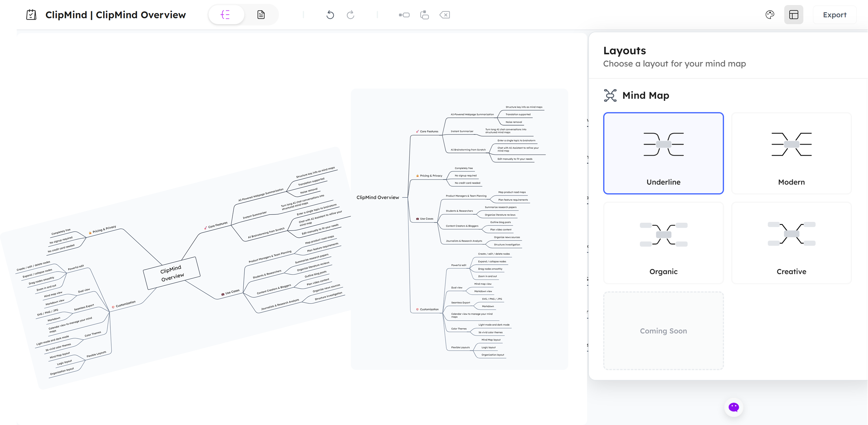Click the Export button
The height and width of the screenshot is (425, 868).
(835, 15)
